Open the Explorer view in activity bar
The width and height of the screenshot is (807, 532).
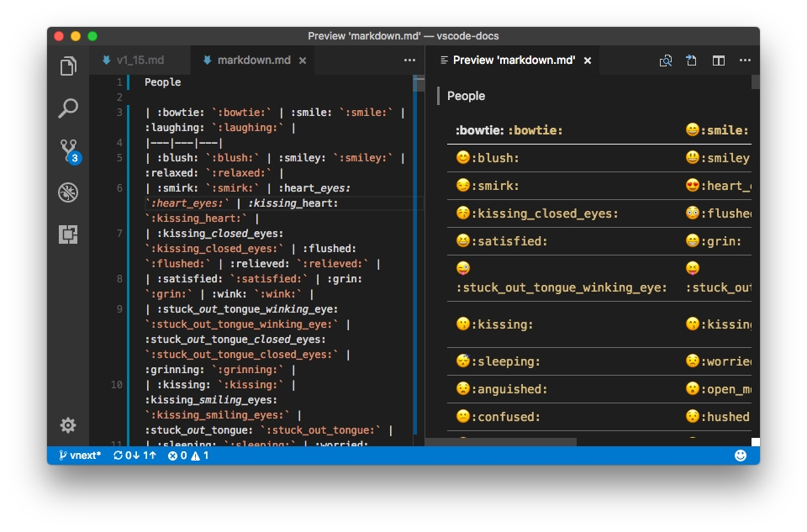68,66
